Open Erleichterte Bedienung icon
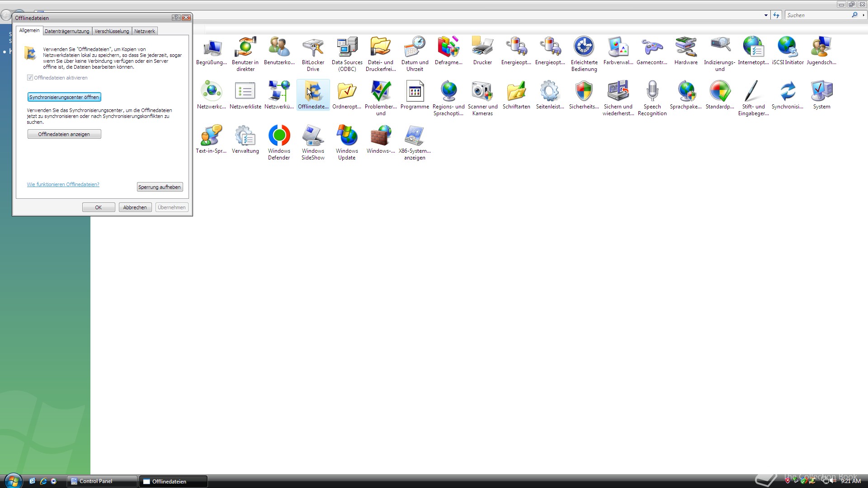Viewport: 868px width, 488px height. click(584, 54)
